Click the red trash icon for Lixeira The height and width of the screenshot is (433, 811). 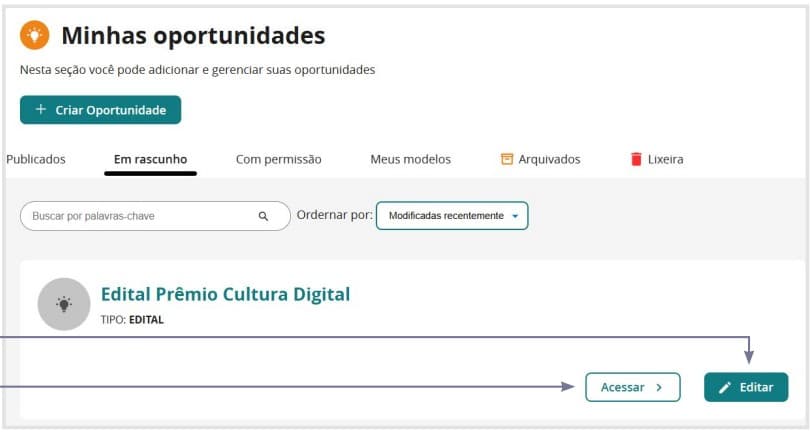[x=636, y=159]
